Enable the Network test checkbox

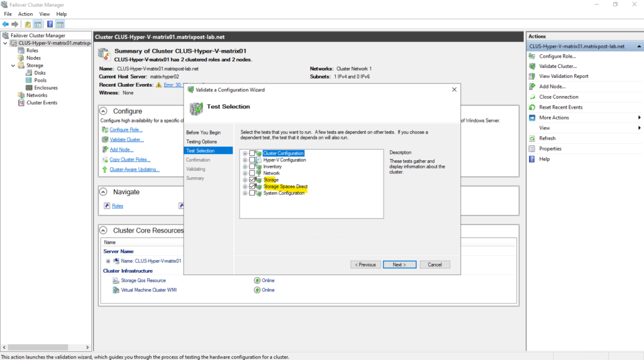[x=252, y=173]
